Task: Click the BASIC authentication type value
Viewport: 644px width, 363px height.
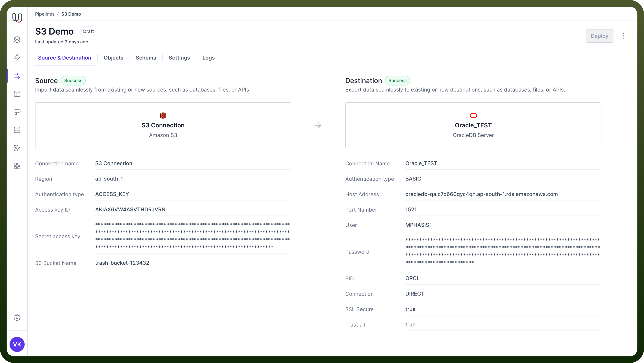Action: coord(413,179)
